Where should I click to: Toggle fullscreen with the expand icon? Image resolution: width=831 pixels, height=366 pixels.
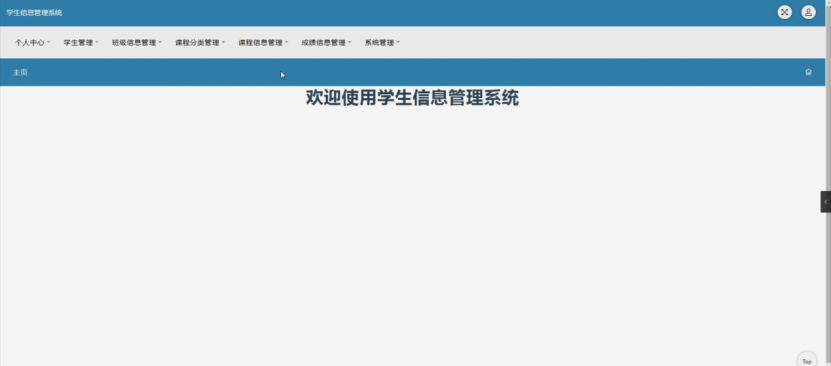point(784,12)
